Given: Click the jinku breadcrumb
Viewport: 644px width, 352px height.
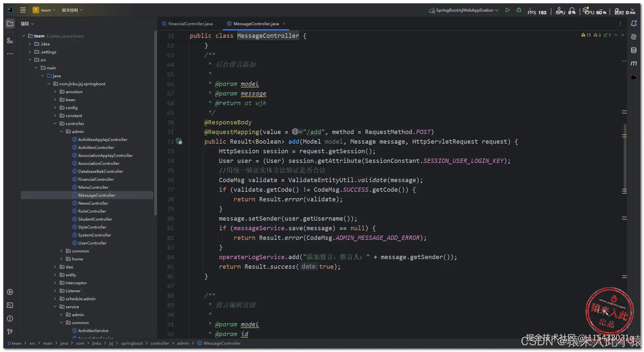Looking at the screenshot, I should [x=97, y=343].
